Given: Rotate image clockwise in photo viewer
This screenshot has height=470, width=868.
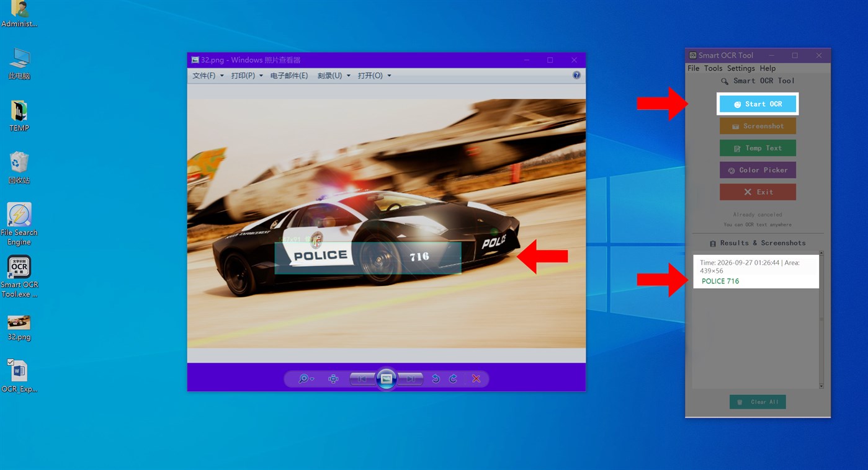Looking at the screenshot, I should click(453, 379).
